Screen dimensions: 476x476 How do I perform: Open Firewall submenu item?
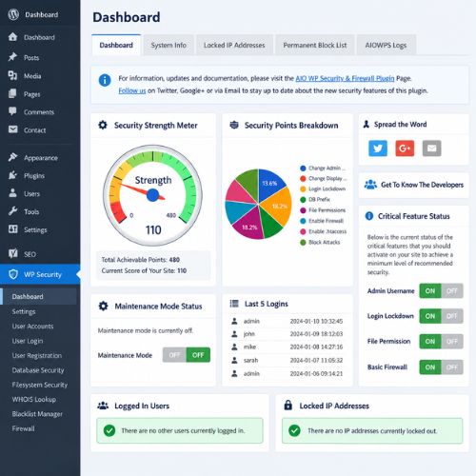[23, 428]
